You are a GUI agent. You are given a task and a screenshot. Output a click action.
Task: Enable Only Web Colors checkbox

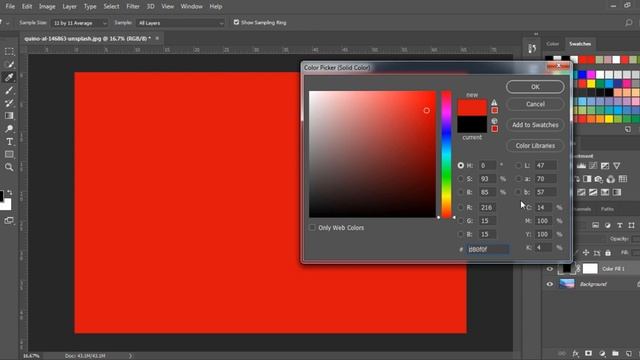pos(312,227)
